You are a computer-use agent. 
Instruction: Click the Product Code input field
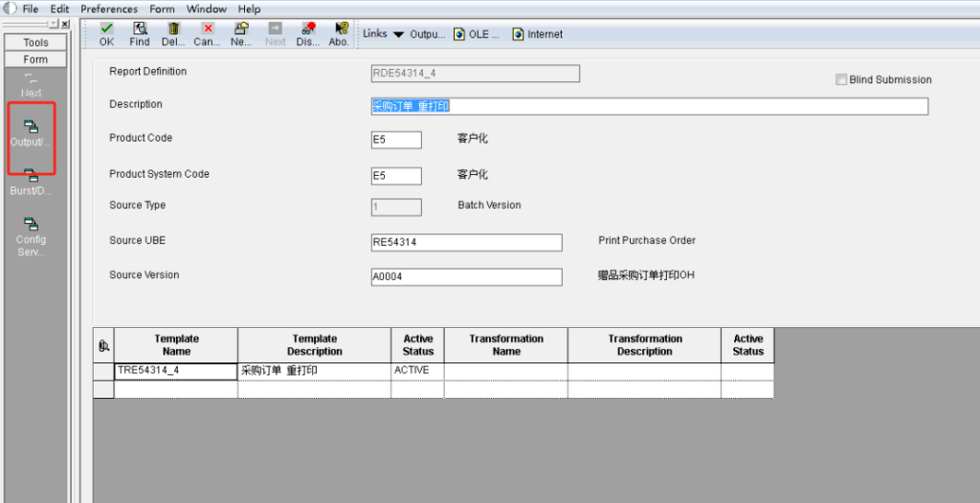click(396, 140)
